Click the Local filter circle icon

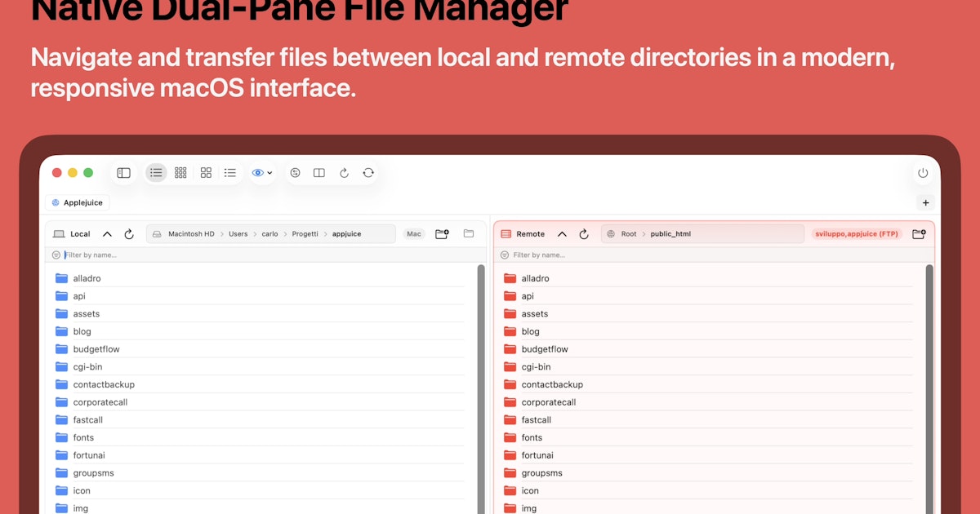pos(56,255)
